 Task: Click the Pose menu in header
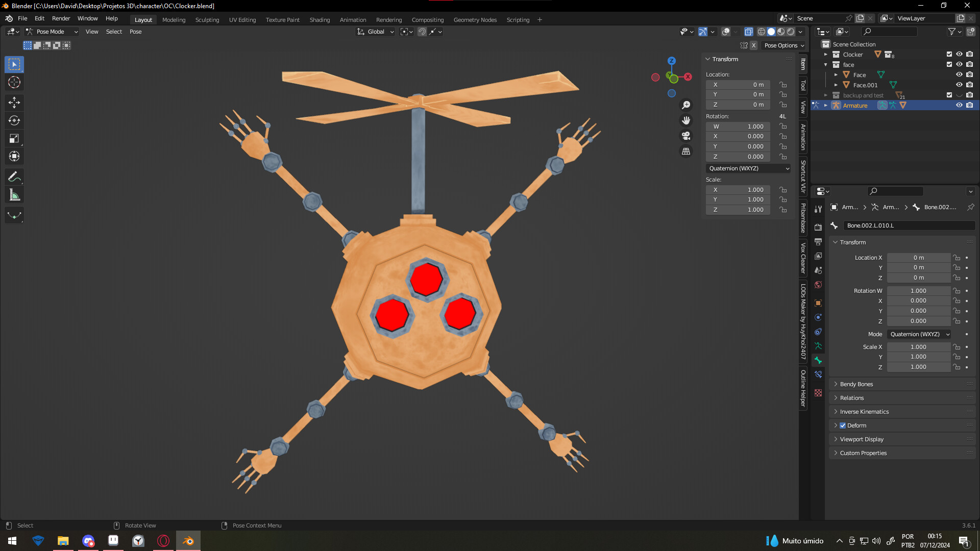(x=135, y=32)
